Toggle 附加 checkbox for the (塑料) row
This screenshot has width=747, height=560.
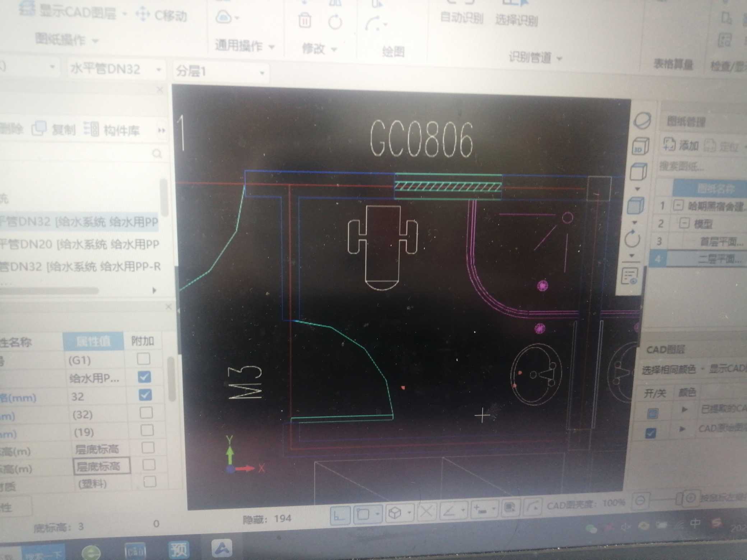coord(150,481)
